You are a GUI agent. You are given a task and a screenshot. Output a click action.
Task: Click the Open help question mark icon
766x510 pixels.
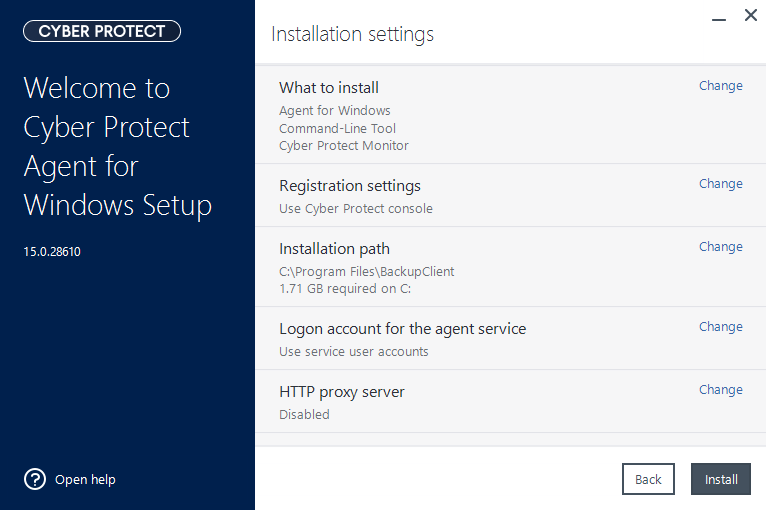tap(35, 479)
